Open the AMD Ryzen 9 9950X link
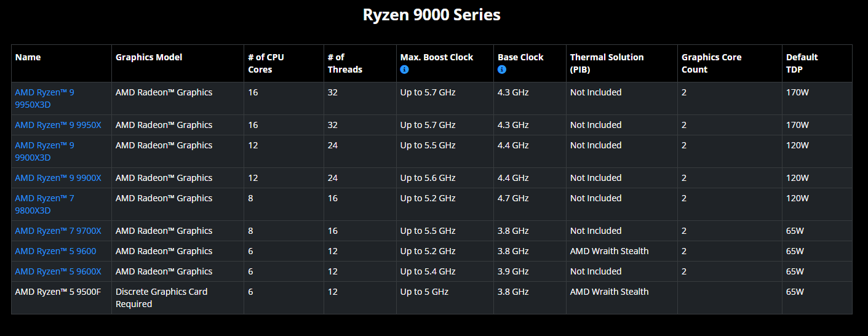 58,125
